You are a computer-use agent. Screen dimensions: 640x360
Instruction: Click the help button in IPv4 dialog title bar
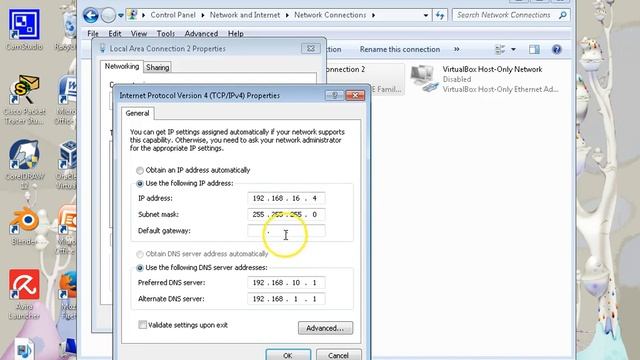pyautogui.click(x=334, y=95)
